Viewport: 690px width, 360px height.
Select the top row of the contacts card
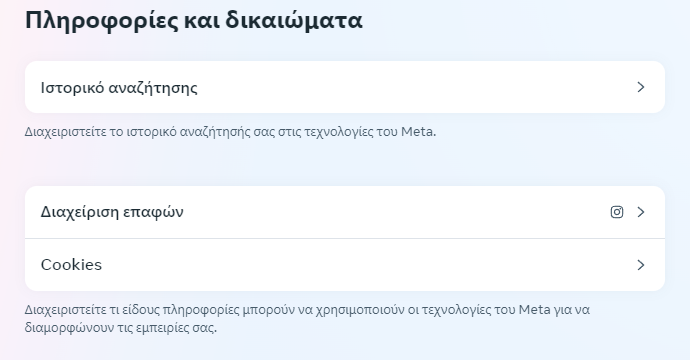pos(345,212)
